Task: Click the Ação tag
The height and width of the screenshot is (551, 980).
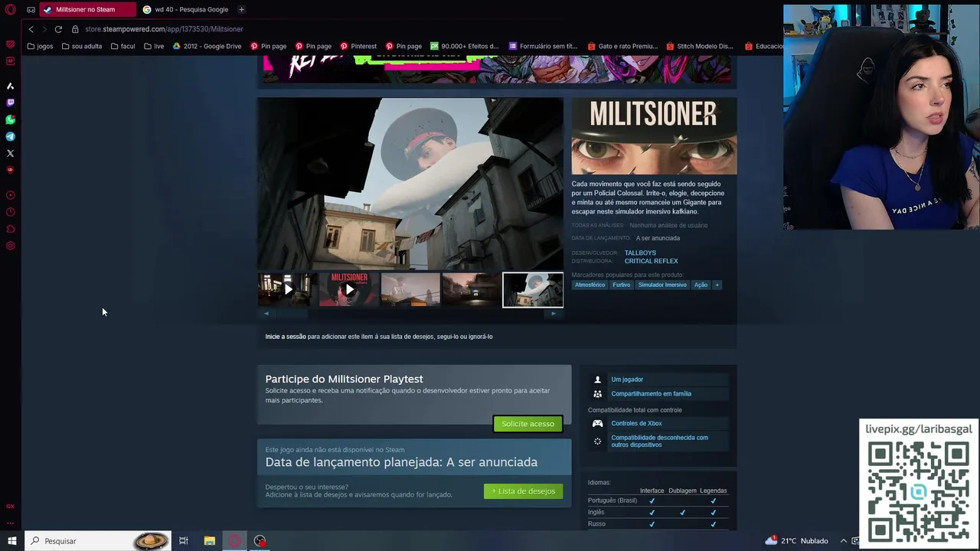Action: point(701,285)
